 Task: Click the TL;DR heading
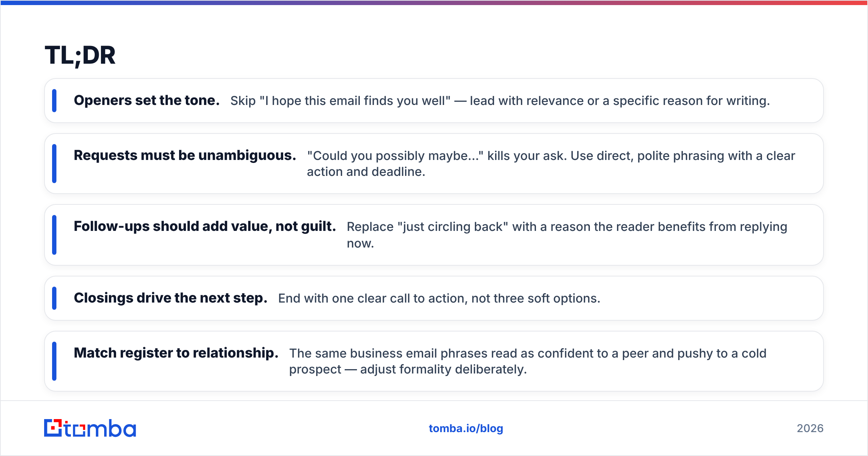pos(80,55)
